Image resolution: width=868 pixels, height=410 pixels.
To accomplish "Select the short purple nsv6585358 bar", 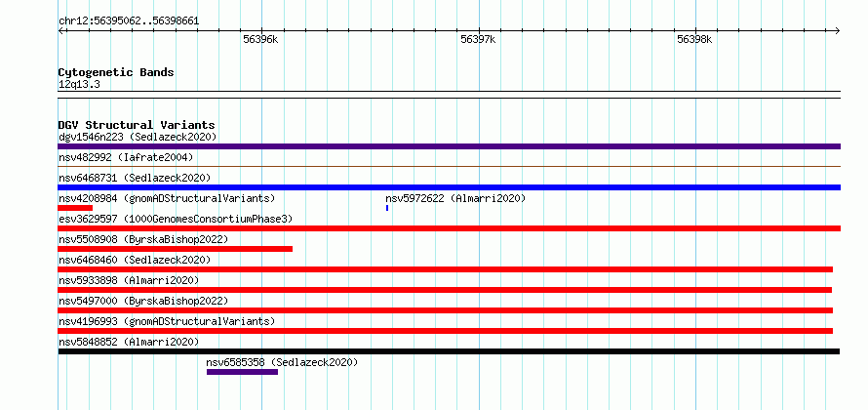I will [x=242, y=372].
